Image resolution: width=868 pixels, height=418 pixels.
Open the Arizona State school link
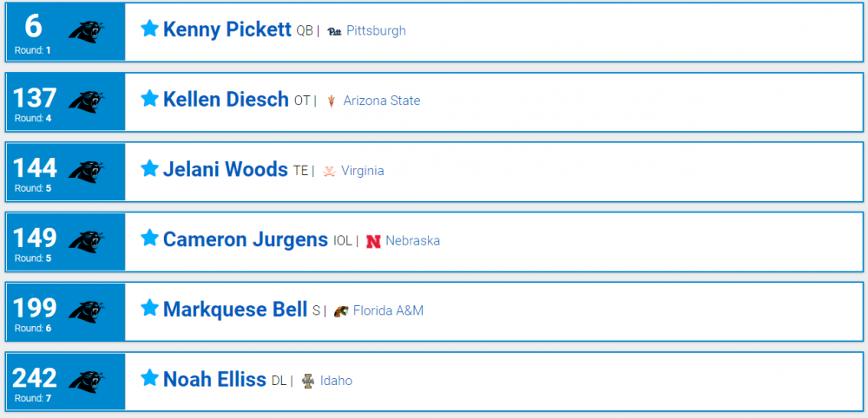tap(381, 101)
